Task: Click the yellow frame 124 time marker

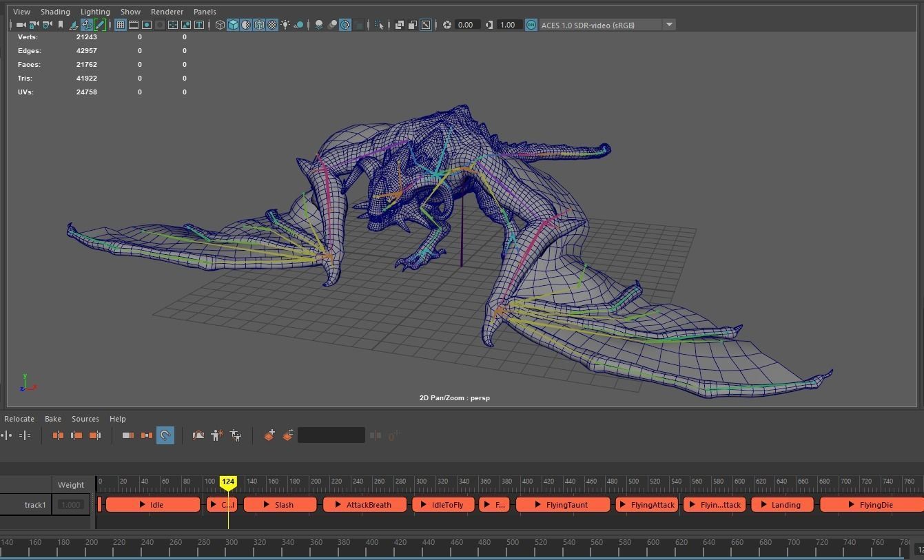Action: click(x=228, y=482)
